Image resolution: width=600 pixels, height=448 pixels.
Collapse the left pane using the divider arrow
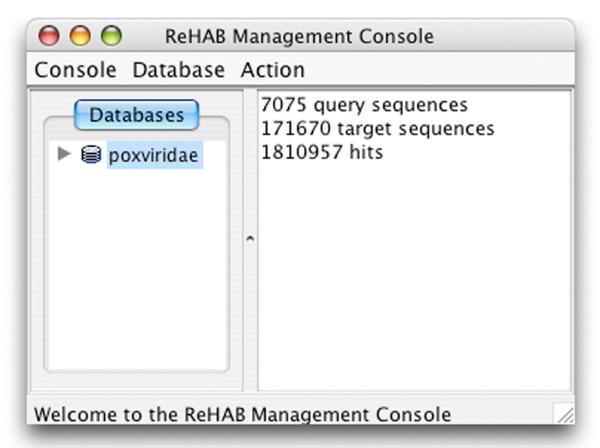pyautogui.click(x=250, y=238)
